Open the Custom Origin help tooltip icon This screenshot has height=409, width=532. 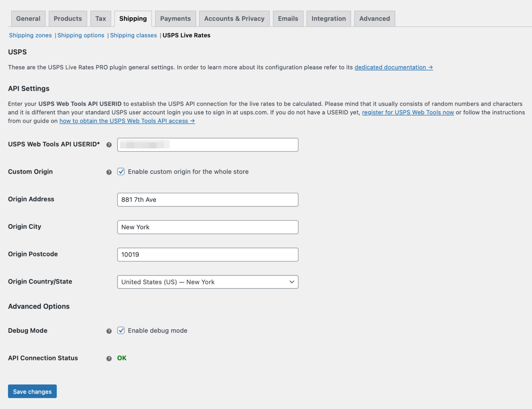(109, 172)
